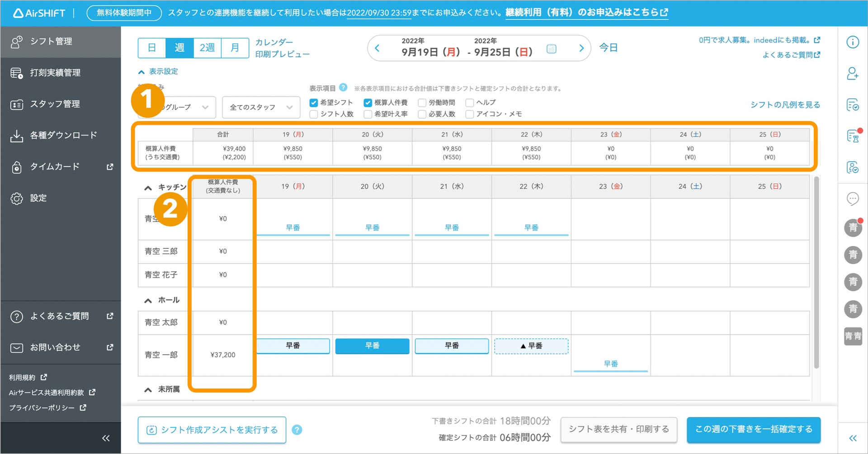This screenshot has width=868, height=454.
Task: Open 打刻実績管理 from the sidebar
Action: click(x=54, y=72)
